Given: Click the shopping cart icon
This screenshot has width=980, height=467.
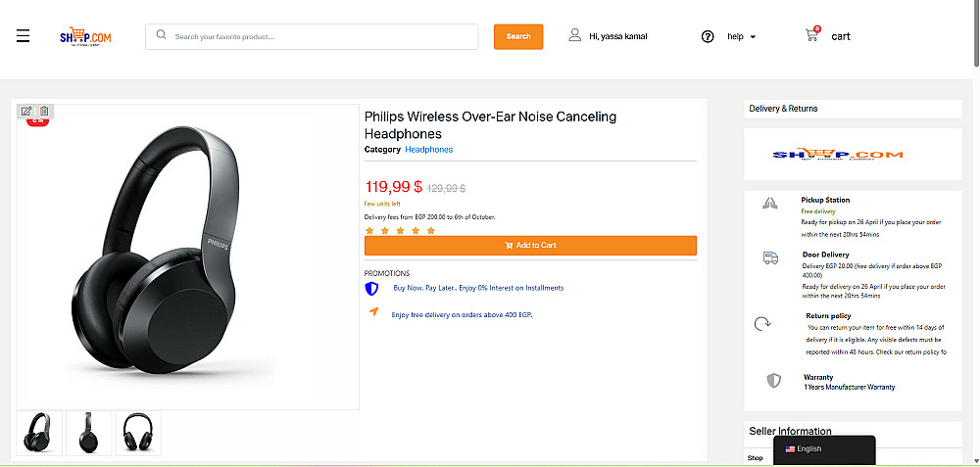Looking at the screenshot, I should 811,35.
